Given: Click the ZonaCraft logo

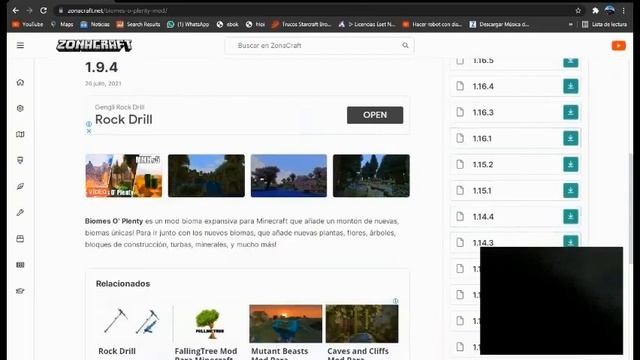Looking at the screenshot, I should click(x=94, y=45).
